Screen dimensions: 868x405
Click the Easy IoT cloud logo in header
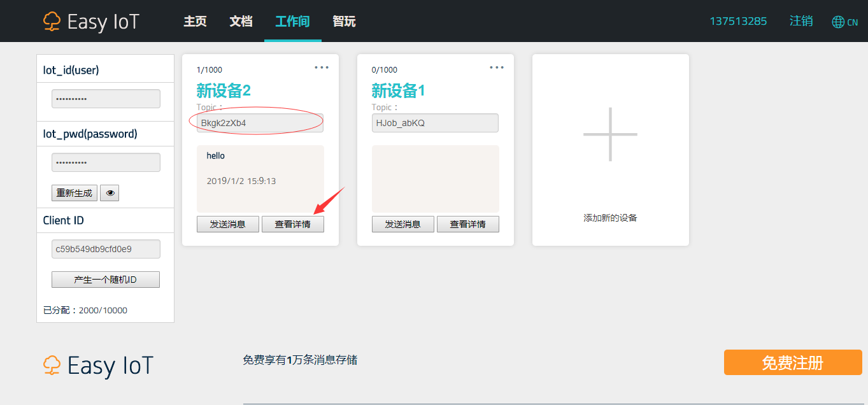point(91,22)
